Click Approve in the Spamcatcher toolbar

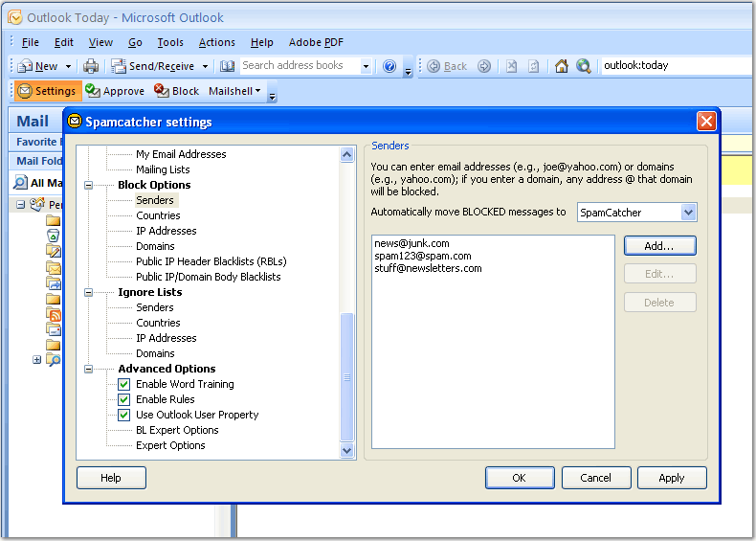pyautogui.click(x=115, y=91)
